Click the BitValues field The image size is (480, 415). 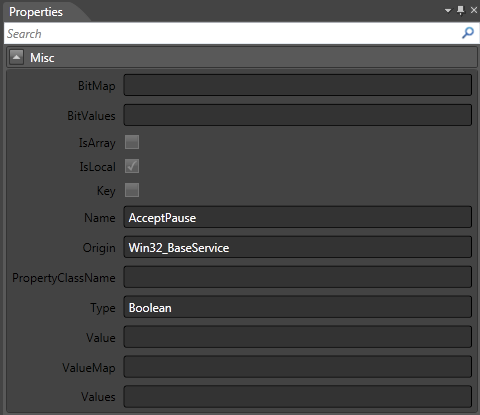click(298, 115)
